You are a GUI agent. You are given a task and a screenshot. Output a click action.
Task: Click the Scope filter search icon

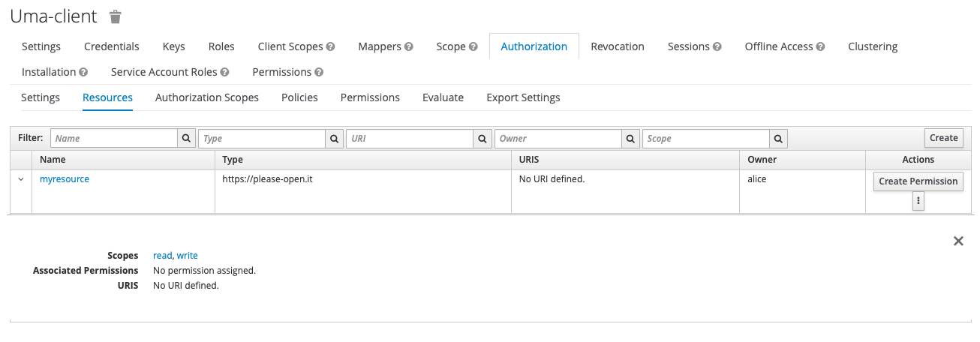click(778, 139)
